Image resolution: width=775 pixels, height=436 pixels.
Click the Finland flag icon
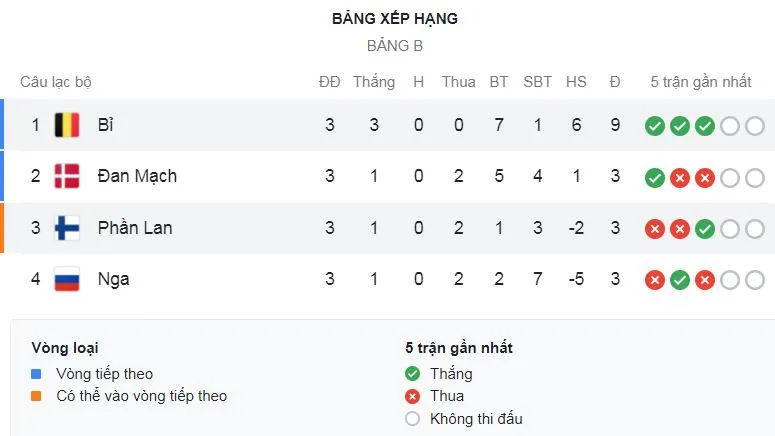[66, 228]
